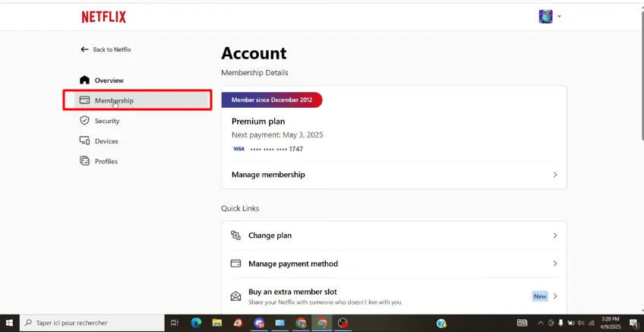Show hidden system tray icons
The width and height of the screenshot is (644, 332).
pyautogui.click(x=541, y=323)
